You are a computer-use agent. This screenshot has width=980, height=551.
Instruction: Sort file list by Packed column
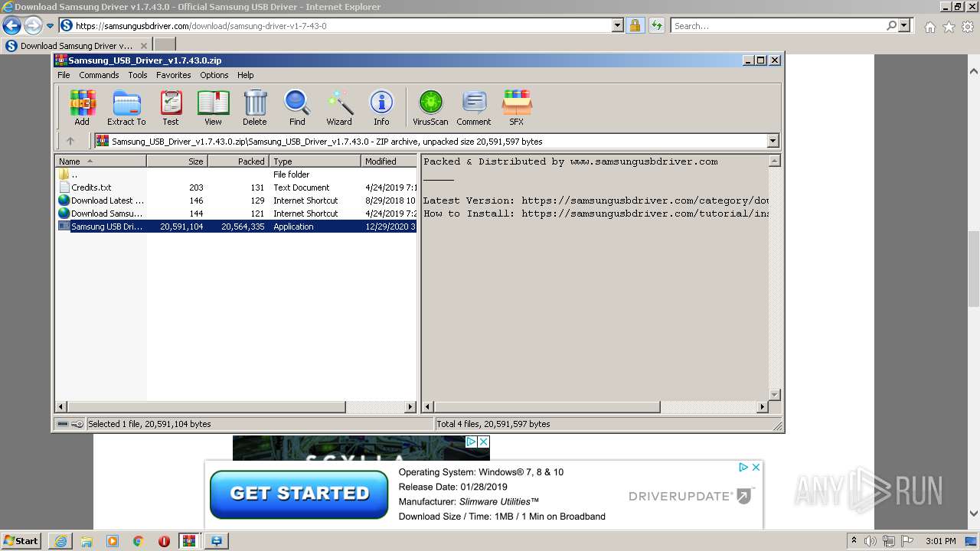pos(238,161)
